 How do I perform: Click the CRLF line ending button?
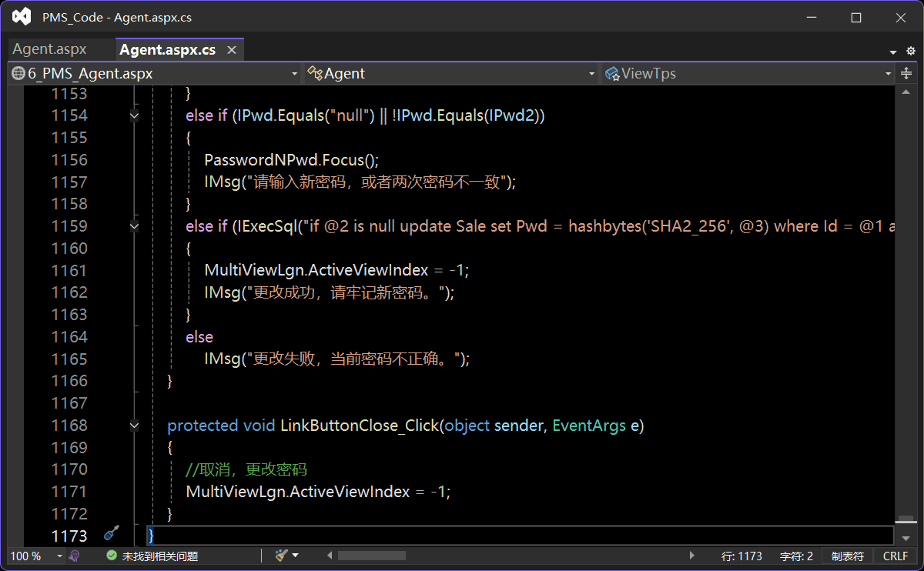pyautogui.click(x=896, y=556)
